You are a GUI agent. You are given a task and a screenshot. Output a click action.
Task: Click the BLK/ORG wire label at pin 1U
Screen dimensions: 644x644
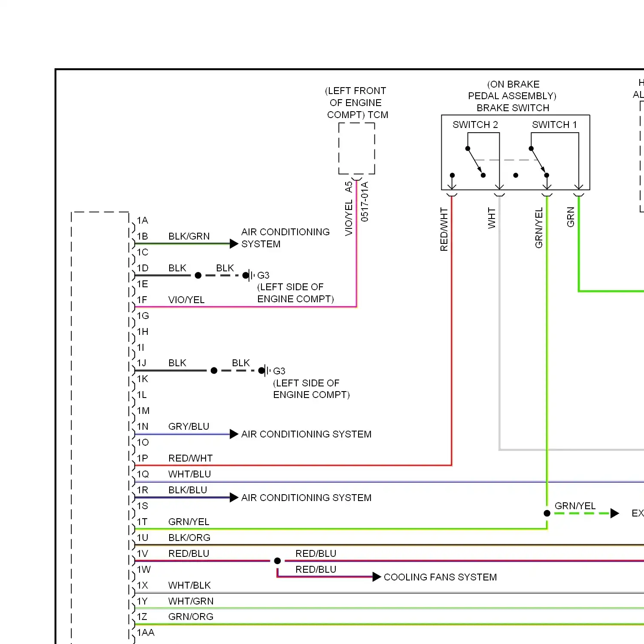(x=189, y=538)
